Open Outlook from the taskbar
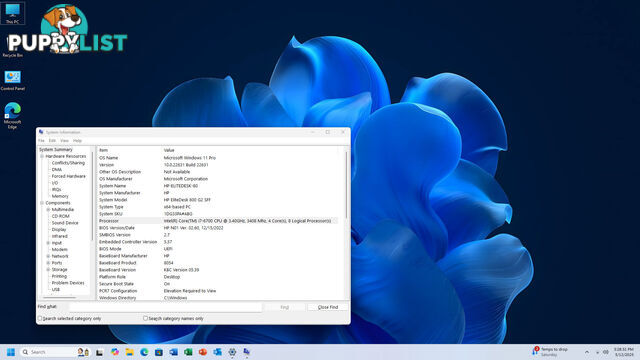This screenshot has height=360, width=640. (218, 352)
